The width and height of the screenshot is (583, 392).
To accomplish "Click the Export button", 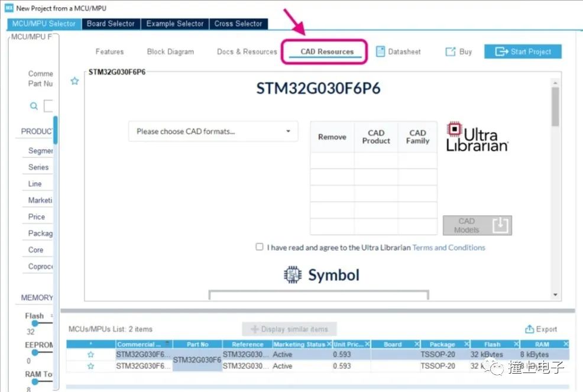I will coord(541,329).
